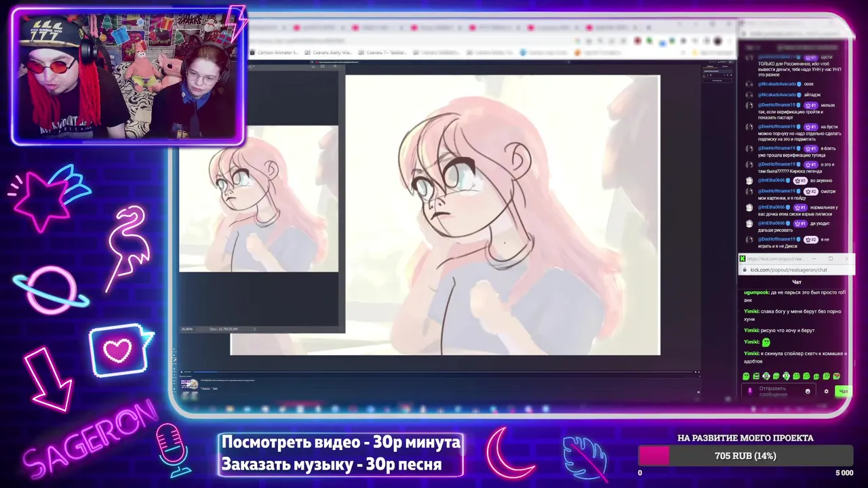This screenshot has height=488, width=868.
Task: Click the green Чат send button
Action: (x=843, y=391)
